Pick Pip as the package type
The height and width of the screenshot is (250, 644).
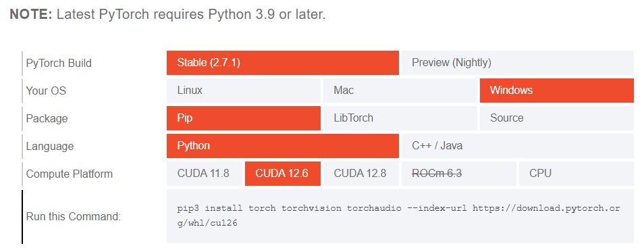tap(244, 118)
